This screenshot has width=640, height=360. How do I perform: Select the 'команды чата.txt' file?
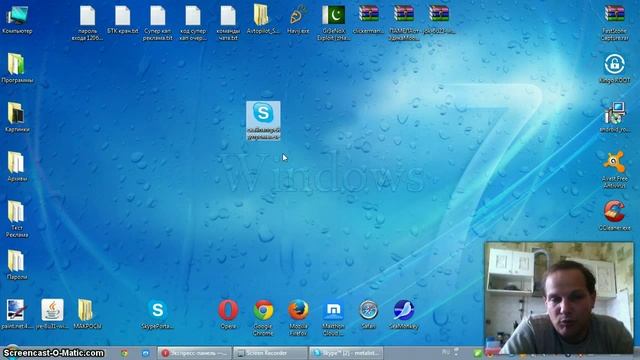(x=228, y=23)
